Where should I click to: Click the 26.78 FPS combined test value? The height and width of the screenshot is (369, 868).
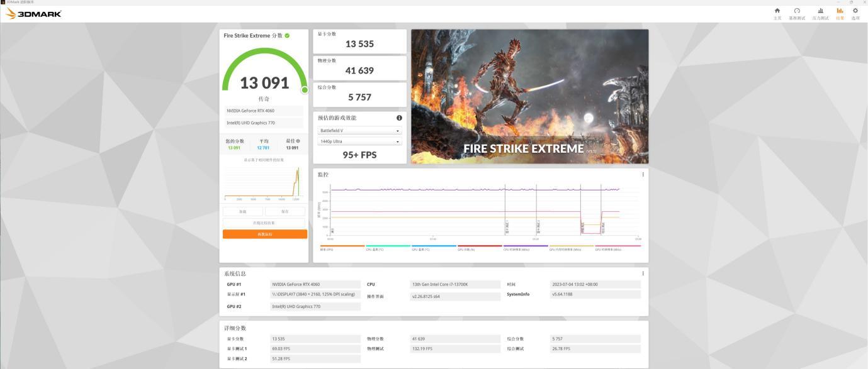(595, 349)
